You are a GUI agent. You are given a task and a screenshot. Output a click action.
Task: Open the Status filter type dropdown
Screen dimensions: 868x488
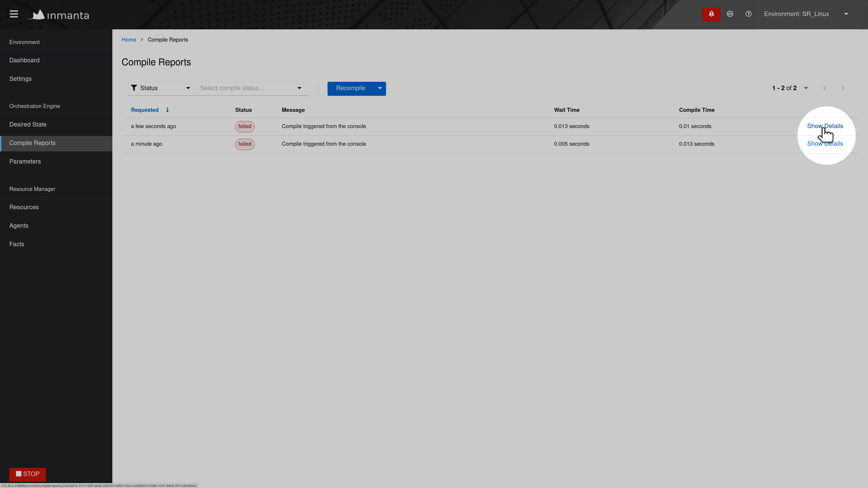[x=161, y=88]
